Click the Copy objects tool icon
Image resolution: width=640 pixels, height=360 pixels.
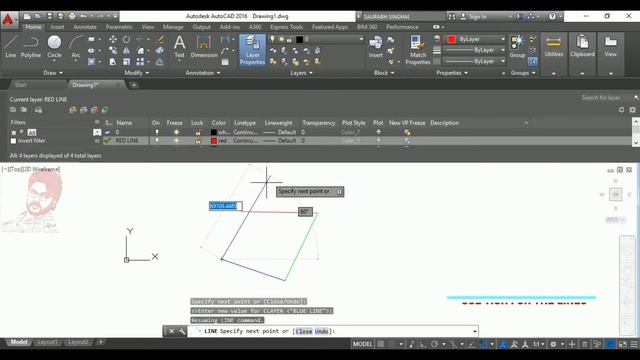pos(113,50)
